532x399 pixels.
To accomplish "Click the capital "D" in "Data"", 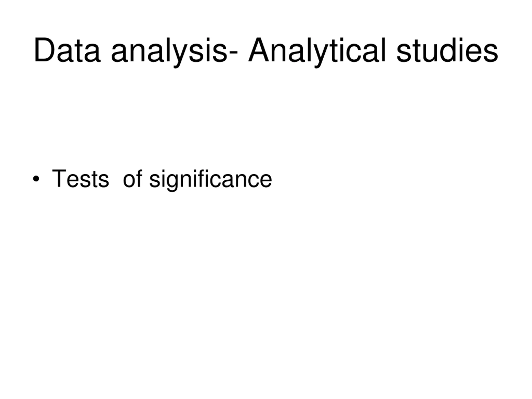I will [x=44, y=50].
